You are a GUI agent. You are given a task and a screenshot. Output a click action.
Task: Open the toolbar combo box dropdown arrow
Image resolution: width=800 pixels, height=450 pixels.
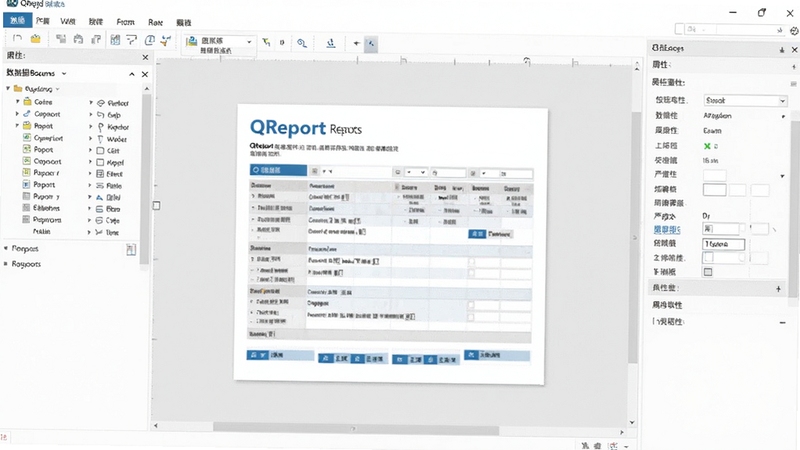coord(249,42)
